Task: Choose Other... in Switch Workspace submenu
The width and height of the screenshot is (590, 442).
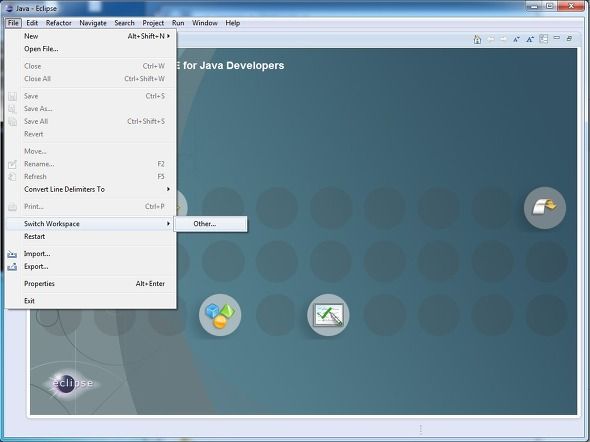Action: [x=210, y=224]
